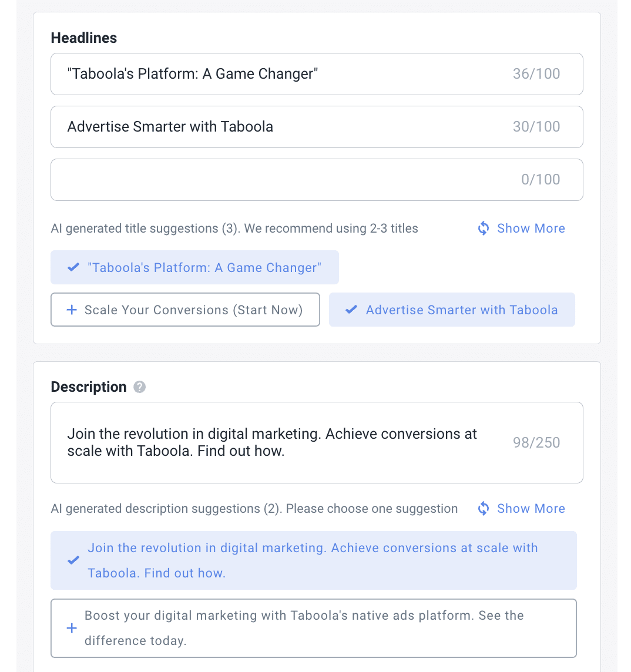
Task: Click the plus icon on "Scale Your Conversions"
Action: pos(71,310)
